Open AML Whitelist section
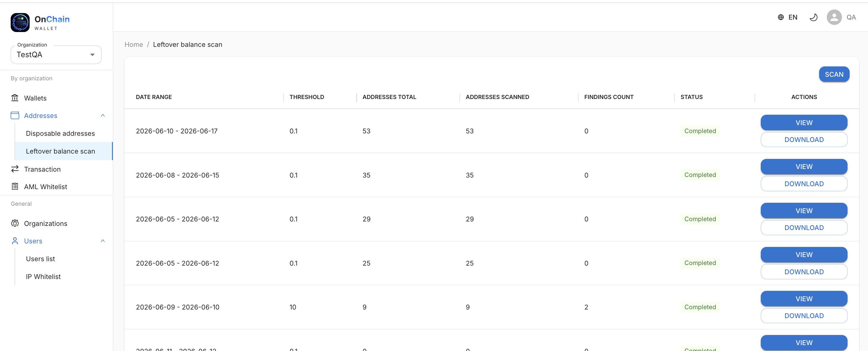This screenshot has width=868, height=351. pyautogui.click(x=46, y=186)
